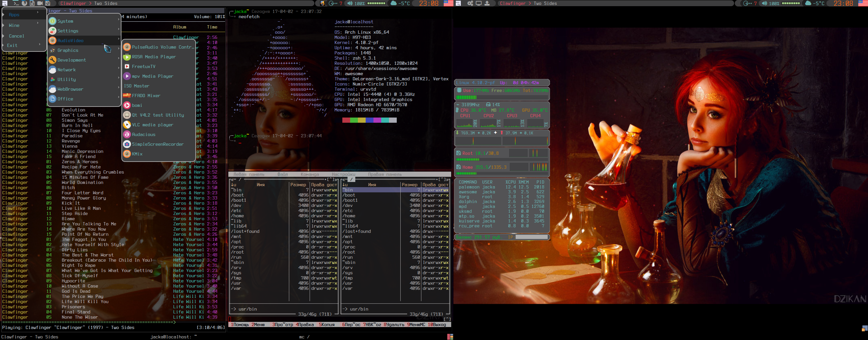
Task: Open Правая панель menu in Midnight Commander
Action: tap(384, 174)
